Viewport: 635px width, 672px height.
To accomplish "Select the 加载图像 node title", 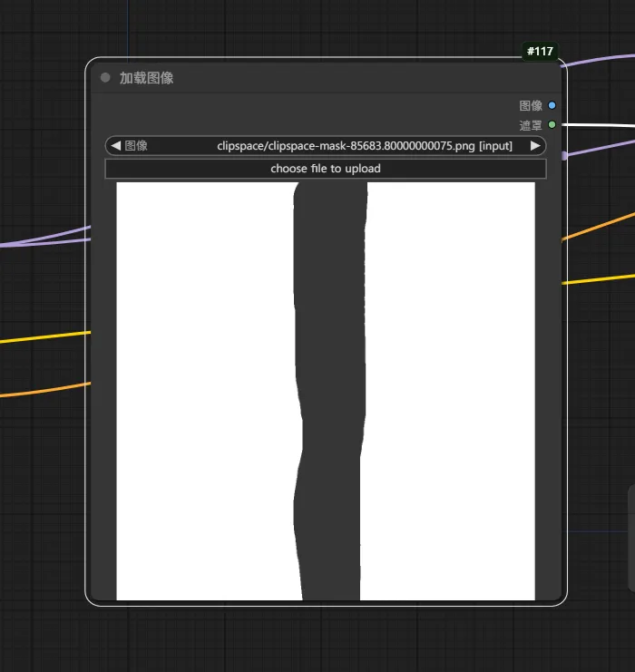I will [x=146, y=78].
